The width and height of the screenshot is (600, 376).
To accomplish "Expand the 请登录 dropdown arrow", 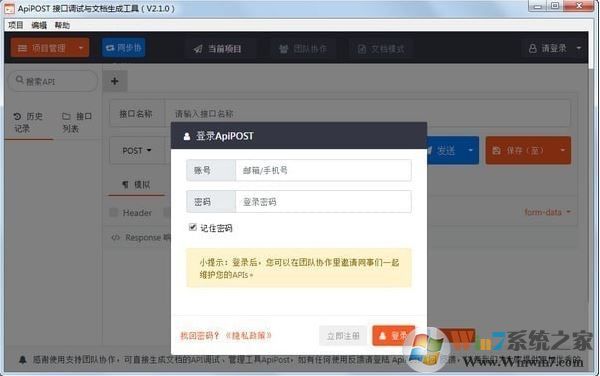I will (x=579, y=48).
